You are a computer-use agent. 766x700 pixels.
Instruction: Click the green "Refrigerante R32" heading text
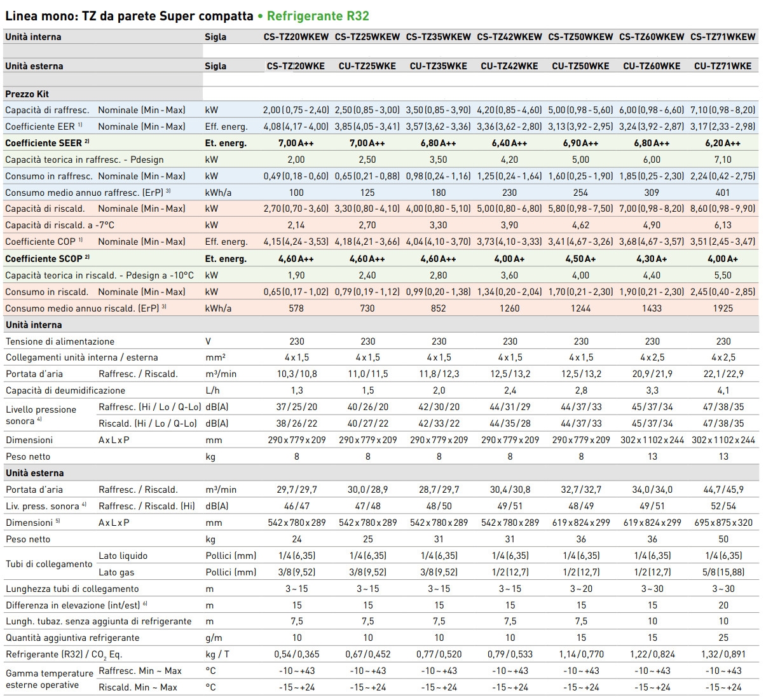[x=318, y=16]
